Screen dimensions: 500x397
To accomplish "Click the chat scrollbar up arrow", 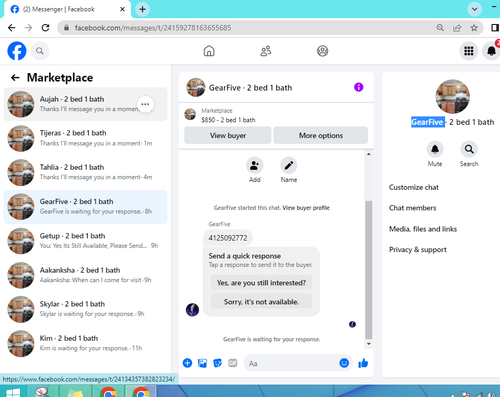I will [369, 154].
